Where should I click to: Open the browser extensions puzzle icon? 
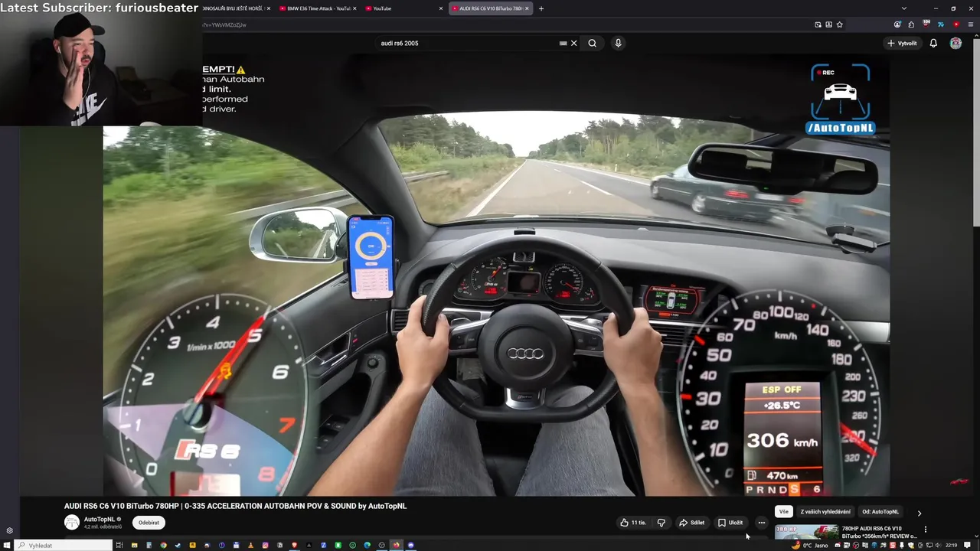(x=910, y=24)
